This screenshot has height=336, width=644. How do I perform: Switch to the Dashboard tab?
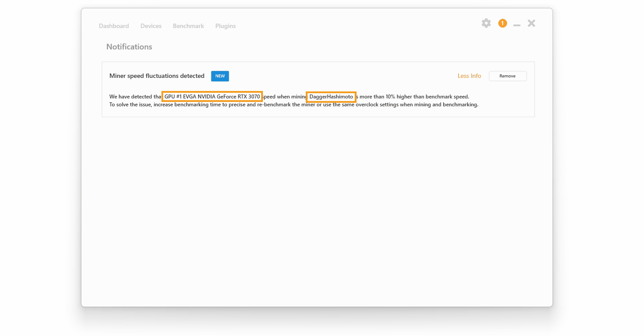tap(114, 26)
